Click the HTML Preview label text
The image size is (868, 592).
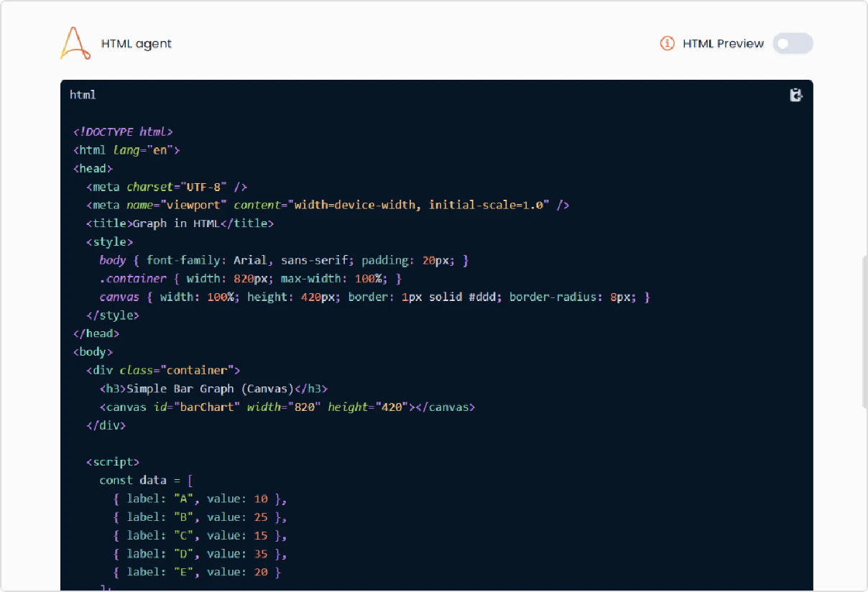coord(723,43)
